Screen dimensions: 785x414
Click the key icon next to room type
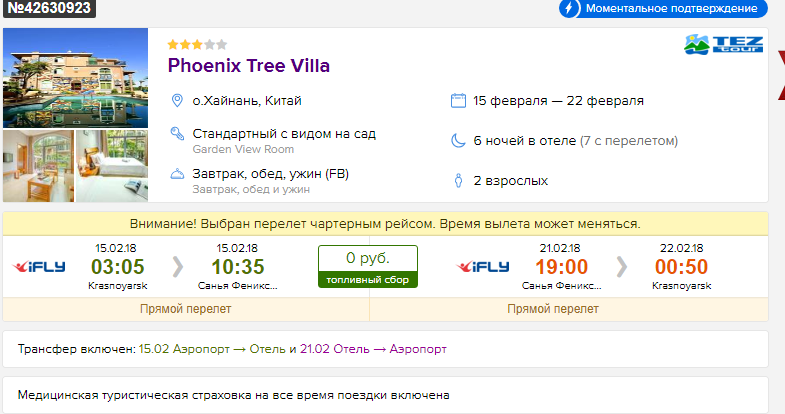point(177,134)
